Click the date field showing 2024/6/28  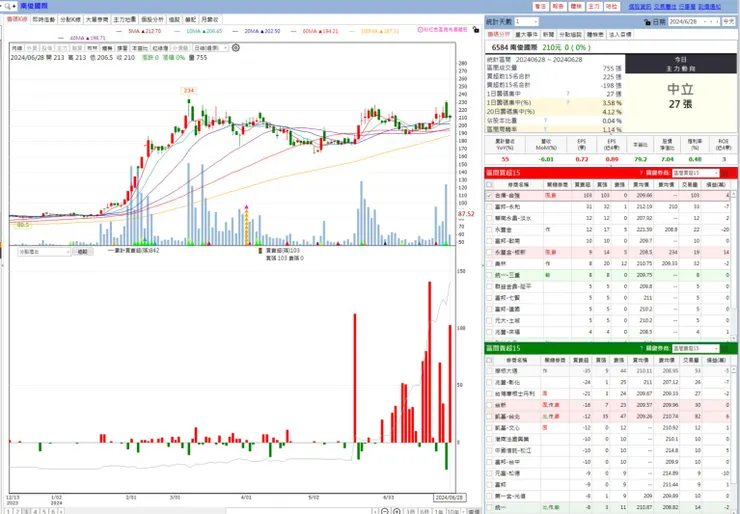(686, 22)
